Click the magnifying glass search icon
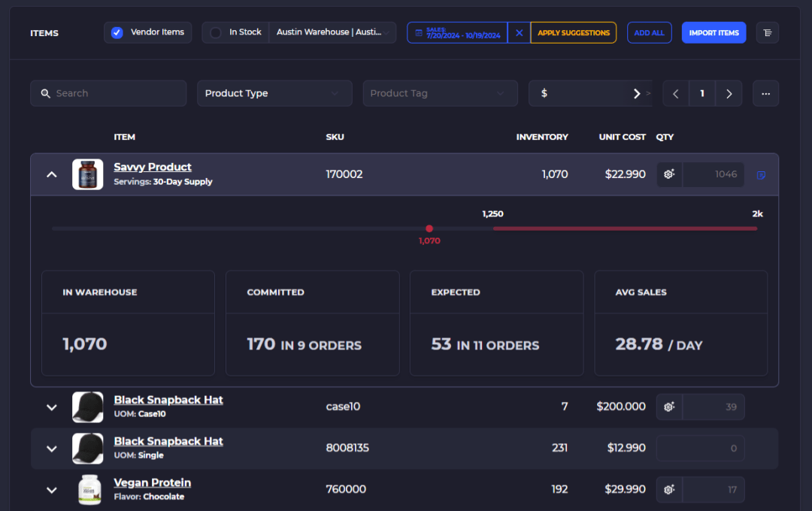The width and height of the screenshot is (812, 511). [46, 93]
